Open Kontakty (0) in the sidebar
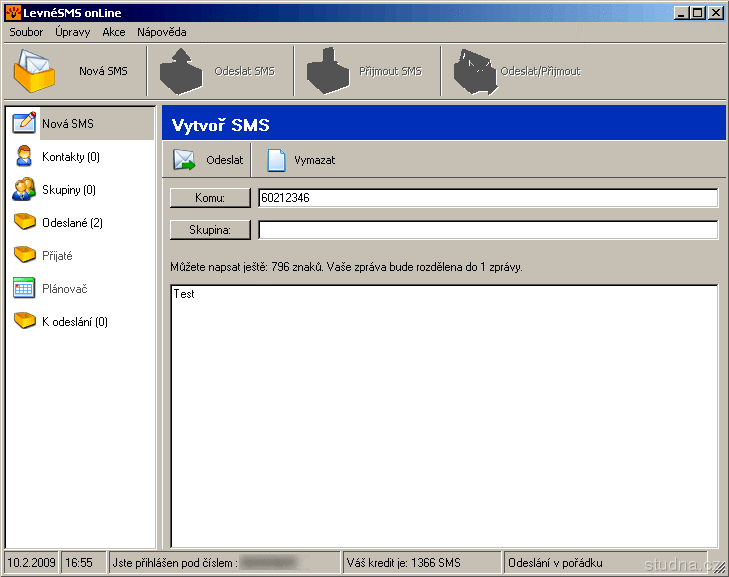 click(70, 157)
